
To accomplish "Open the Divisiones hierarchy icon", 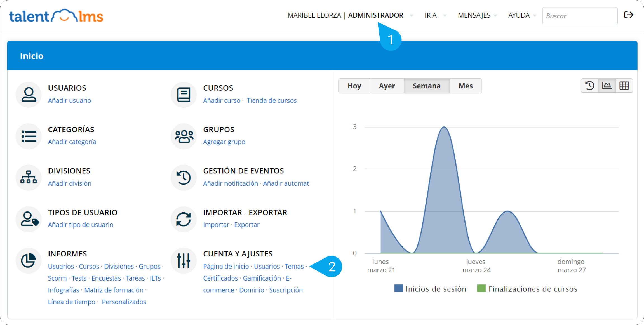I will (29, 177).
